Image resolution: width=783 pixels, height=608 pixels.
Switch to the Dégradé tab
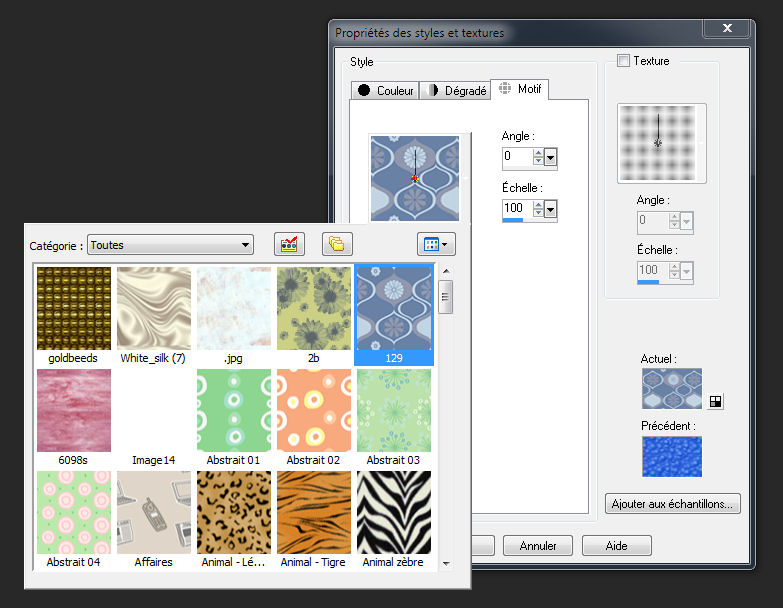pos(456,91)
